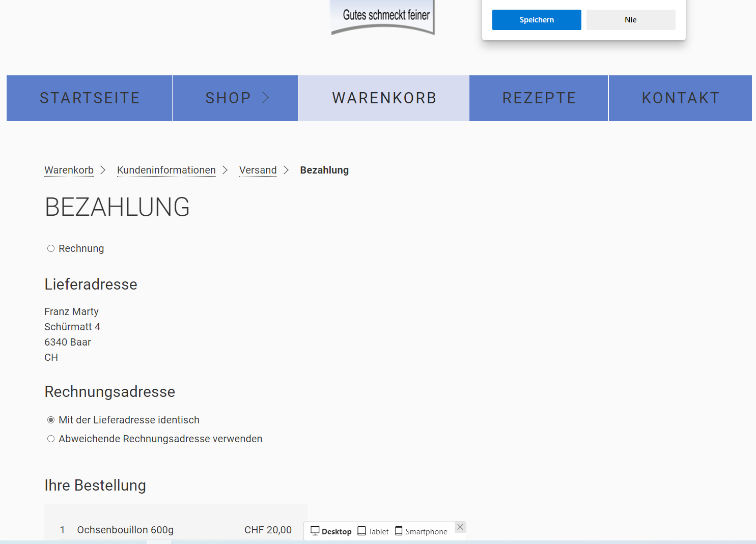Click the Rechnungsadresse heading
The image size is (756, 544).
110,391
